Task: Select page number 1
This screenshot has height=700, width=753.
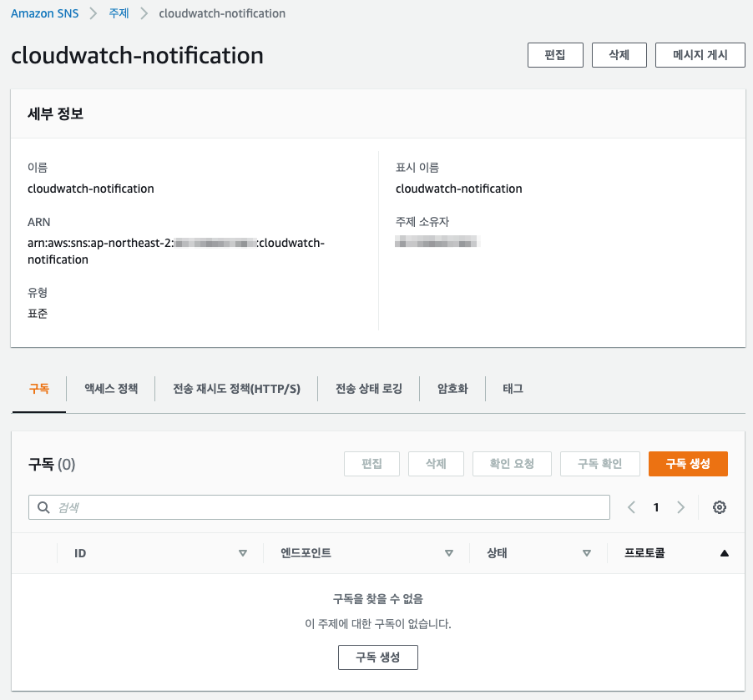Action: click(656, 507)
